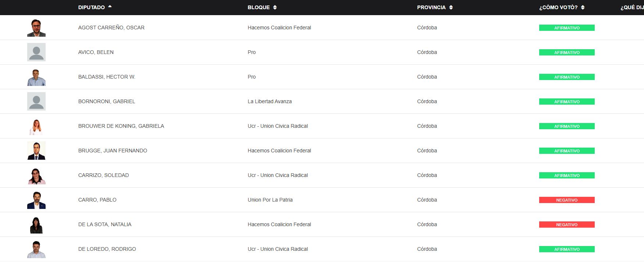Click the Bloque sort arrows icon

(275, 7)
